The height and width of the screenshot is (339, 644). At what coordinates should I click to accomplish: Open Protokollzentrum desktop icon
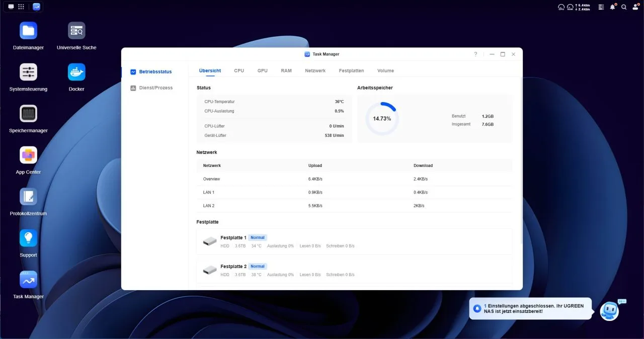(x=28, y=197)
